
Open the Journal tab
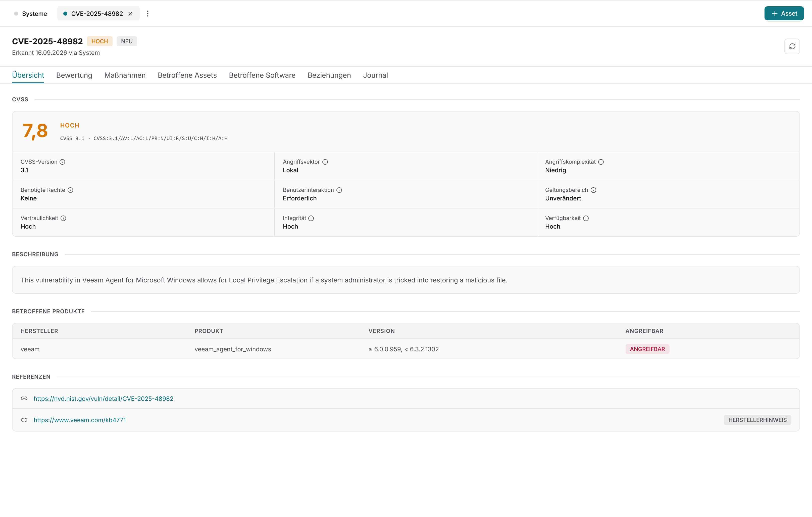[x=375, y=75]
